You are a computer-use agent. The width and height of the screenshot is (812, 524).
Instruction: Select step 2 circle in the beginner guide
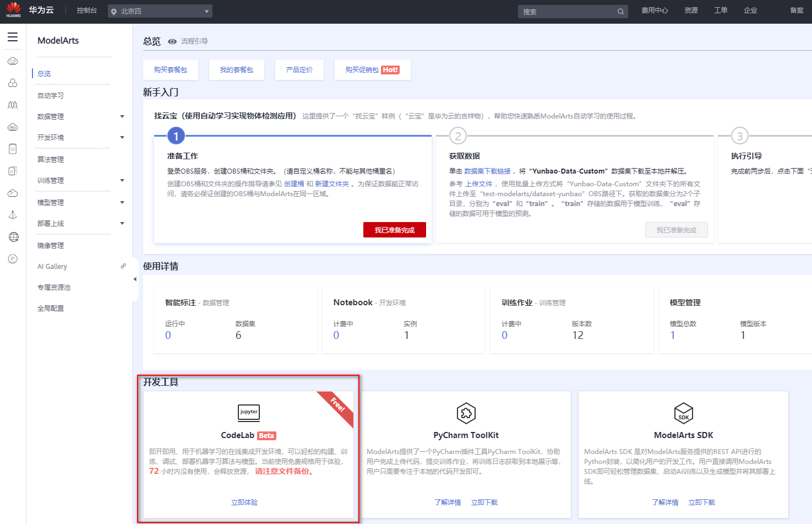458,136
